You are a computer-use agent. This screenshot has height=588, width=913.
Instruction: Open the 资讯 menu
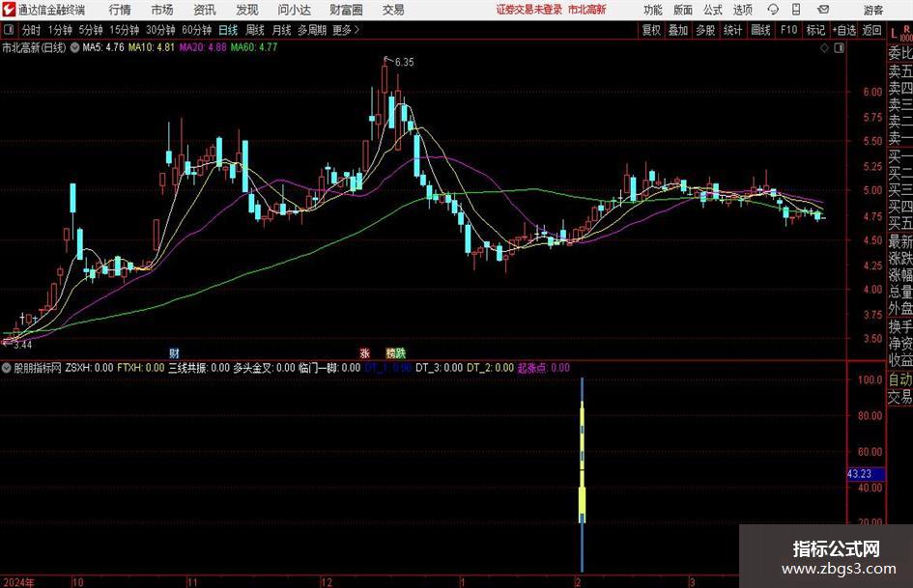coord(205,10)
